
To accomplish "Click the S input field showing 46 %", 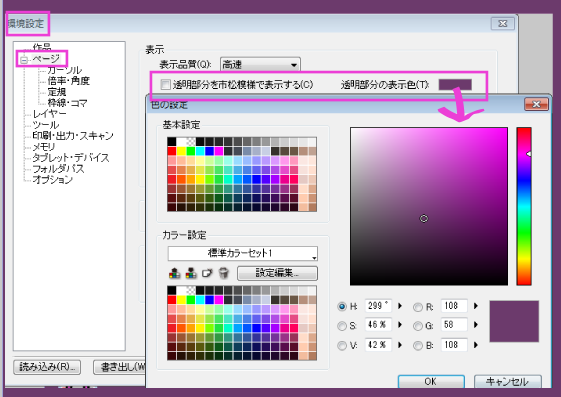I will pyautogui.click(x=379, y=325).
